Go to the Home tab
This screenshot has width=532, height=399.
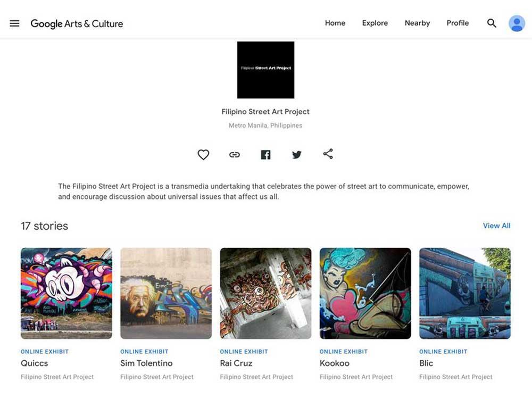coord(335,23)
